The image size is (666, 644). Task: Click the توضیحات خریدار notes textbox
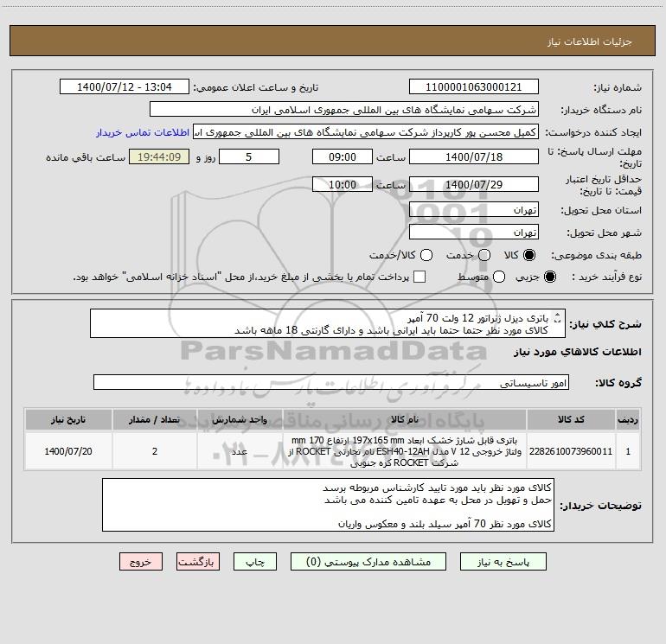click(x=328, y=505)
